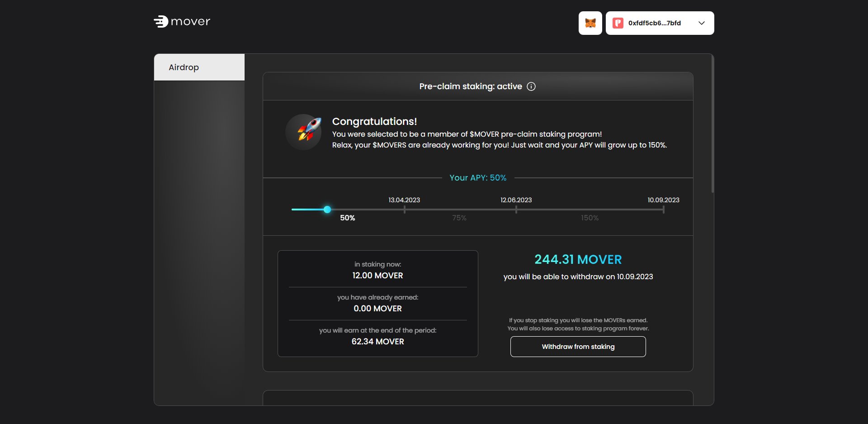Image resolution: width=868 pixels, height=424 pixels.
Task: Expand the wallet account dropdown chevron
Action: 701,23
